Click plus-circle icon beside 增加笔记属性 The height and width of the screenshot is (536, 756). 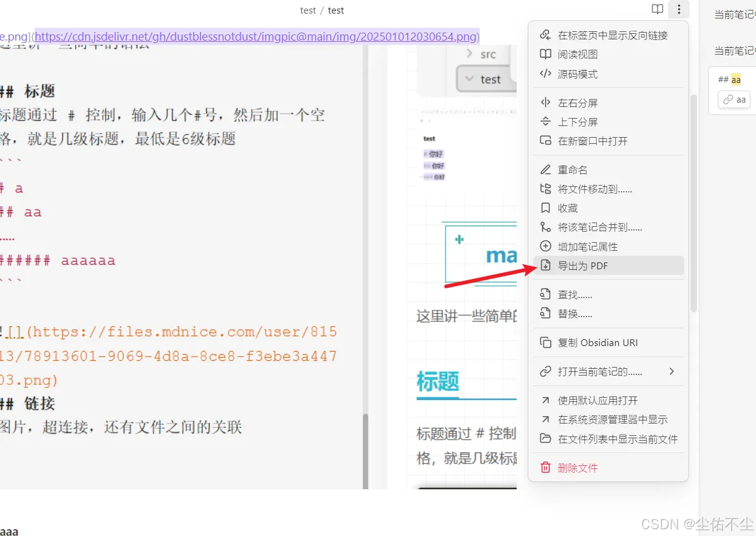pyautogui.click(x=545, y=246)
